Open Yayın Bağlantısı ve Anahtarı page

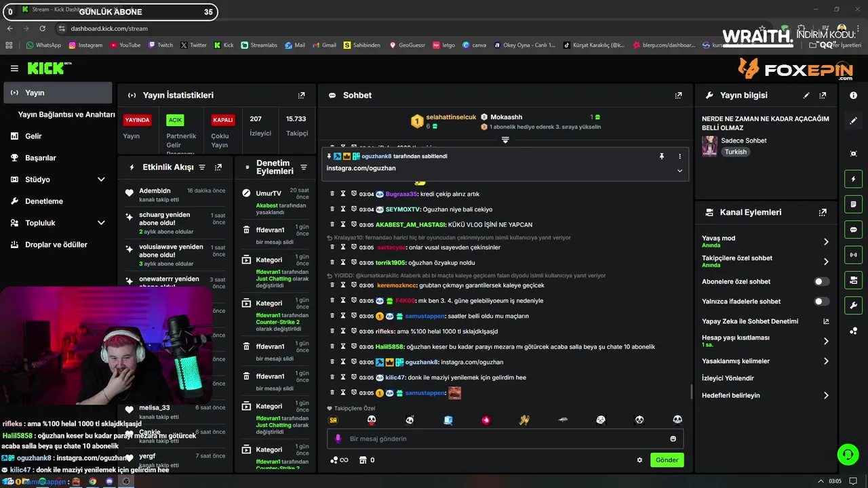click(66, 115)
